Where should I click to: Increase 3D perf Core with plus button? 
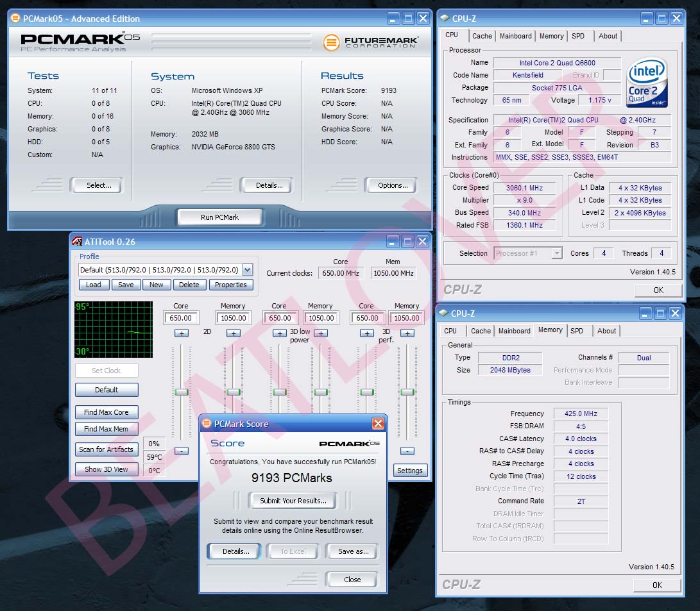pos(367,333)
